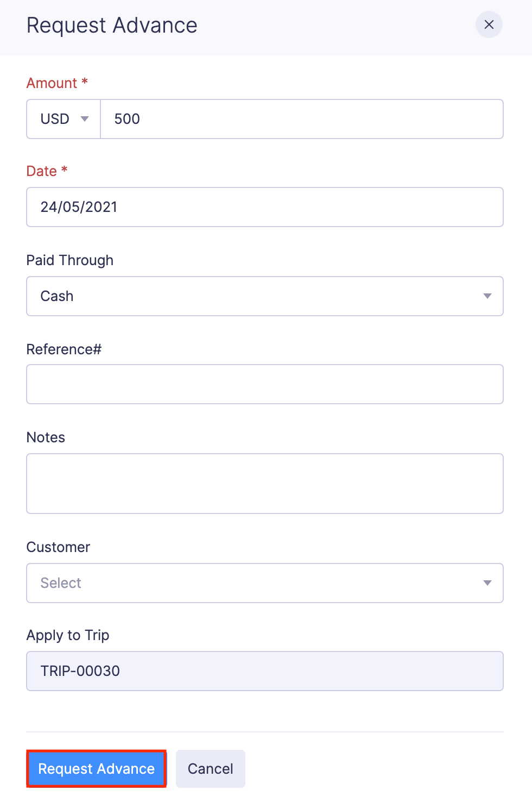532x802 pixels.
Task: Close the Request Advance dialog with X
Action: pyautogui.click(x=489, y=25)
